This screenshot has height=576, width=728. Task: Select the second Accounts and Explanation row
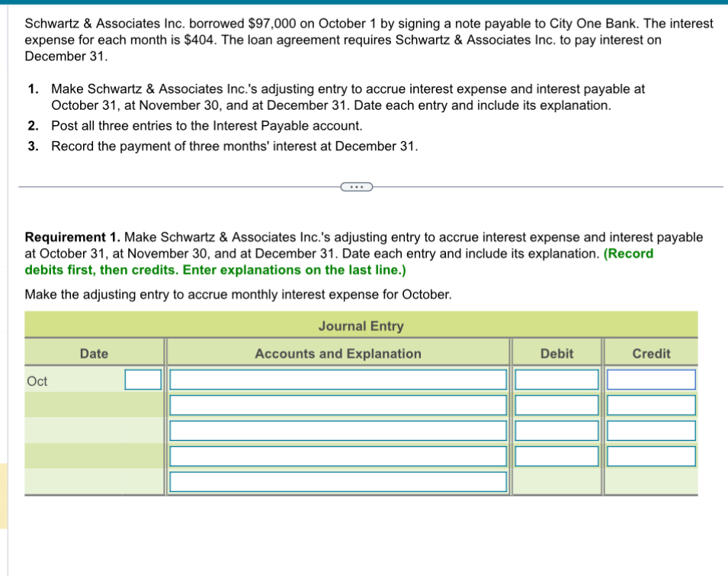338,404
